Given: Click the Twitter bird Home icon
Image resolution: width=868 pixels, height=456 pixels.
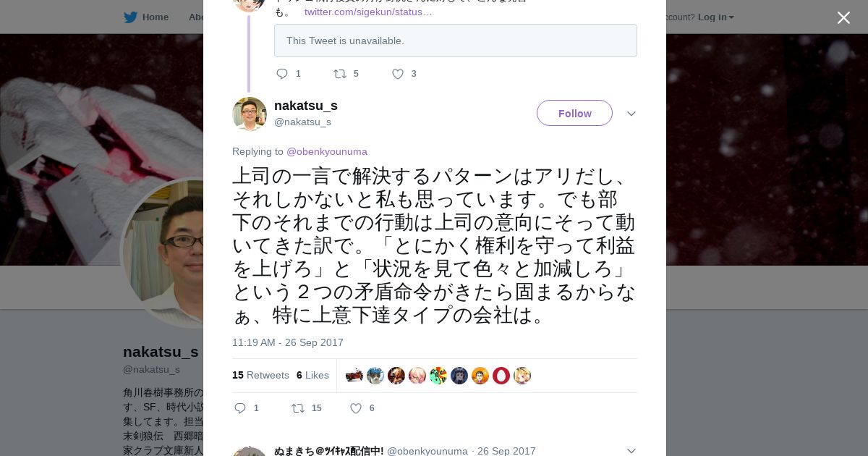Looking at the screenshot, I should click(130, 17).
